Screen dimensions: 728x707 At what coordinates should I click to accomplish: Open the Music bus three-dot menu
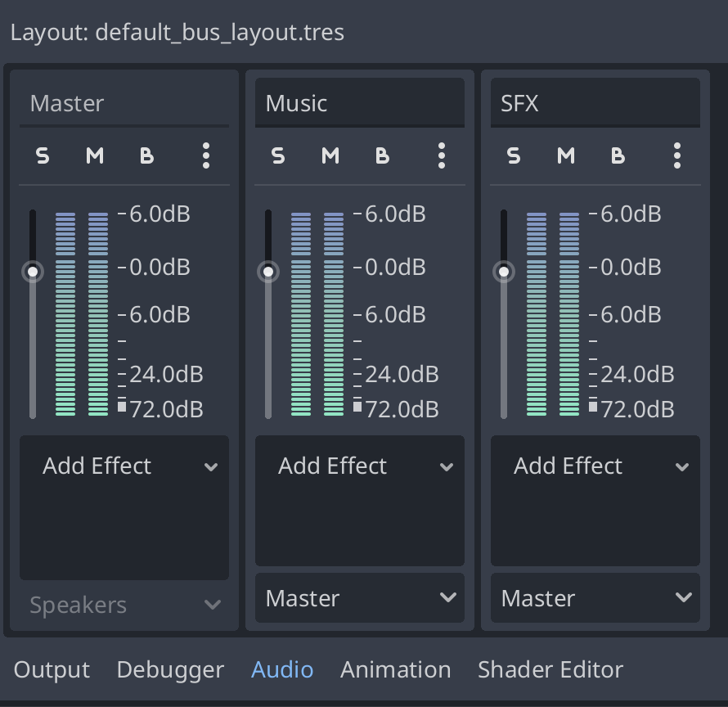coord(442,155)
